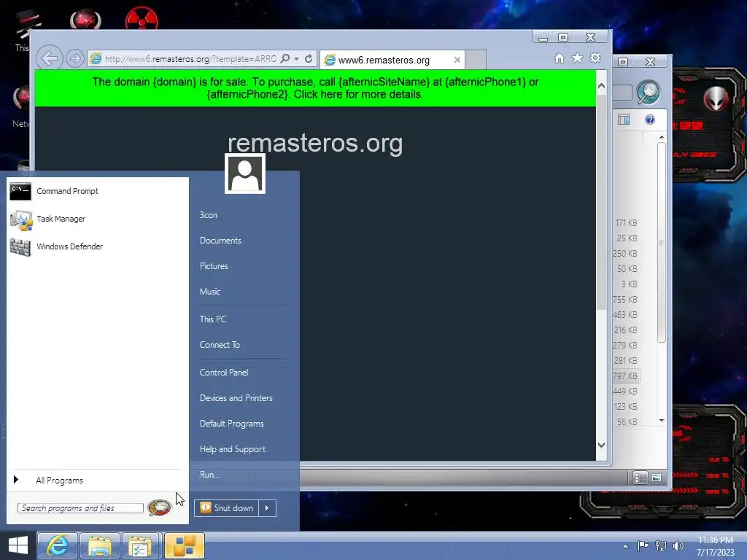Open the red radiation desktop icon
747x560 pixels.
[x=142, y=19]
